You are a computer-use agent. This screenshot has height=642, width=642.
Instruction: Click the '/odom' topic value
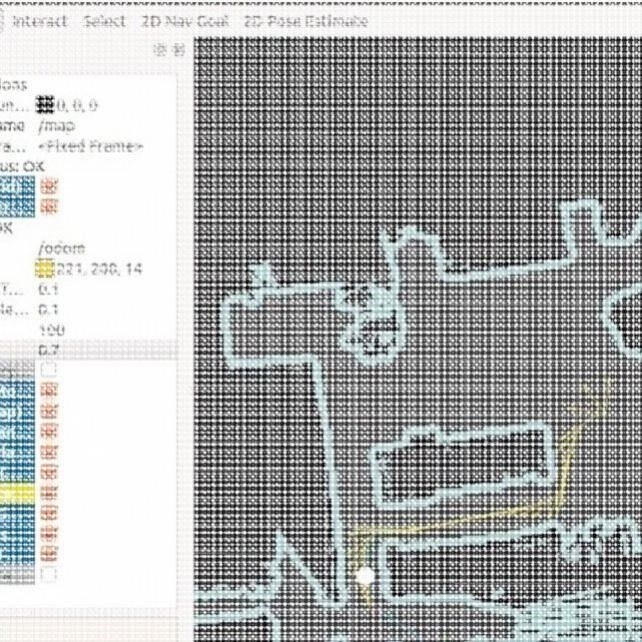coord(61,249)
